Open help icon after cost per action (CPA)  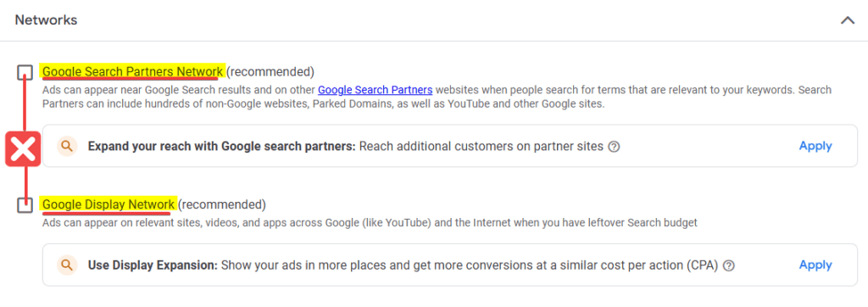tap(729, 266)
